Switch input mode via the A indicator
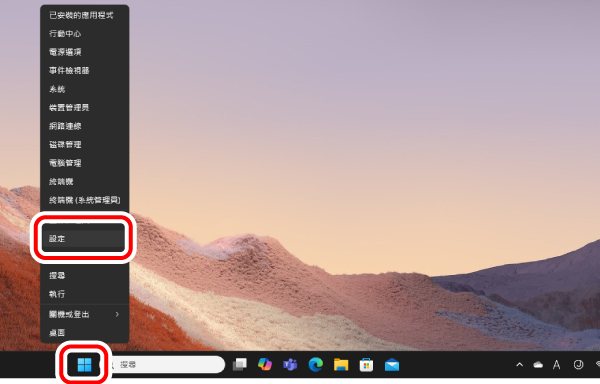 (x=556, y=365)
